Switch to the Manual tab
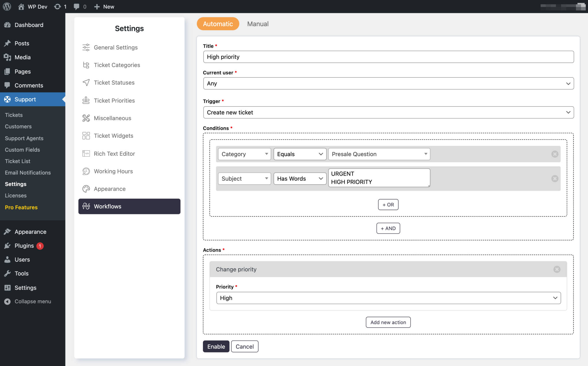 [258, 24]
